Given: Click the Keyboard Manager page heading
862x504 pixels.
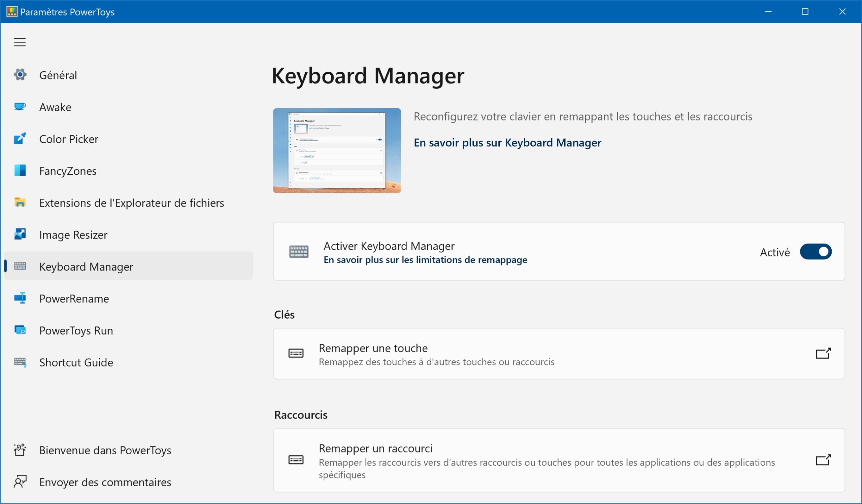Looking at the screenshot, I should pyautogui.click(x=368, y=75).
